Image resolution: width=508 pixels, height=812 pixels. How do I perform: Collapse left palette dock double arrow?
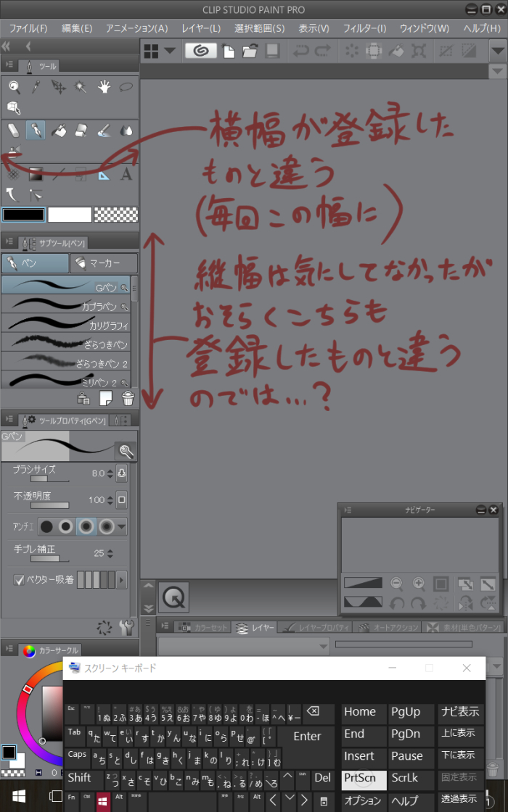[7, 46]
